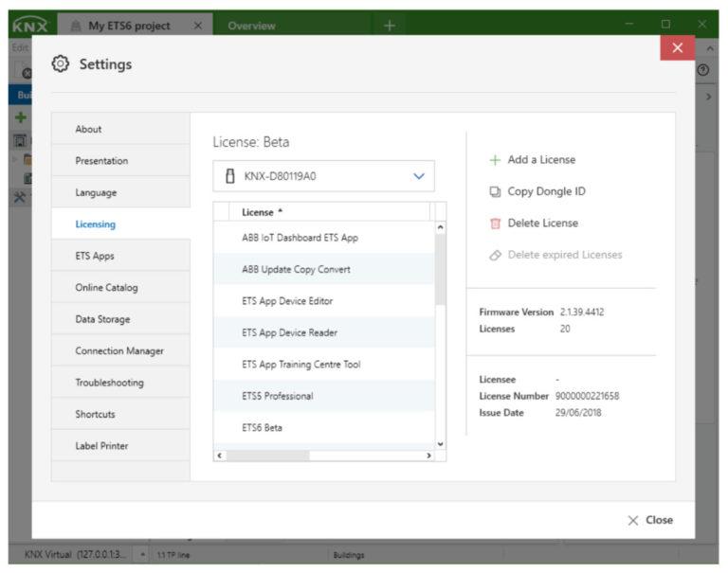Screen dimensions: 728x573
Task: Click the license list scroll up arrow
Action: 440,227
